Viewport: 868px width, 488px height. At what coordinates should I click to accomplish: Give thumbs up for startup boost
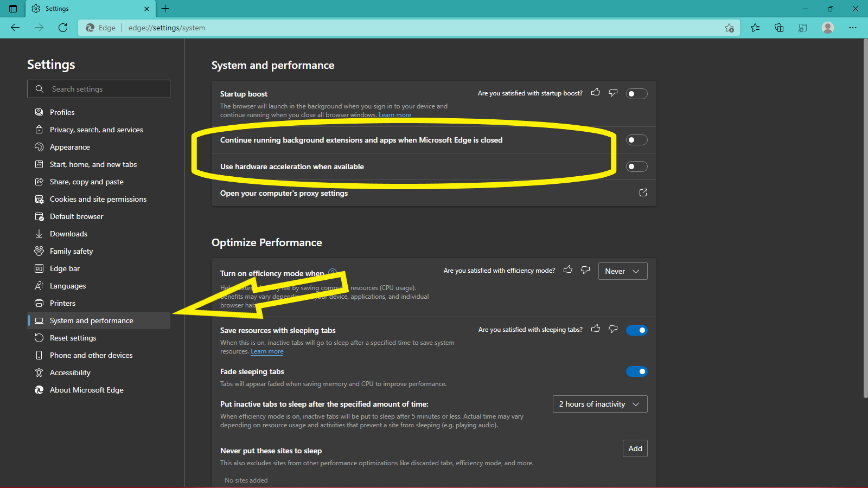596,93
